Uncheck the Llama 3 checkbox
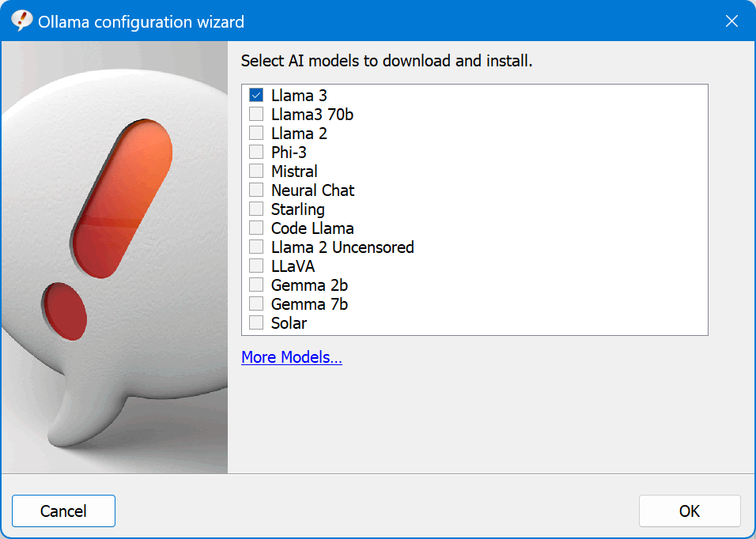Screen dimensions: 756x539 [x=256, y=95]
